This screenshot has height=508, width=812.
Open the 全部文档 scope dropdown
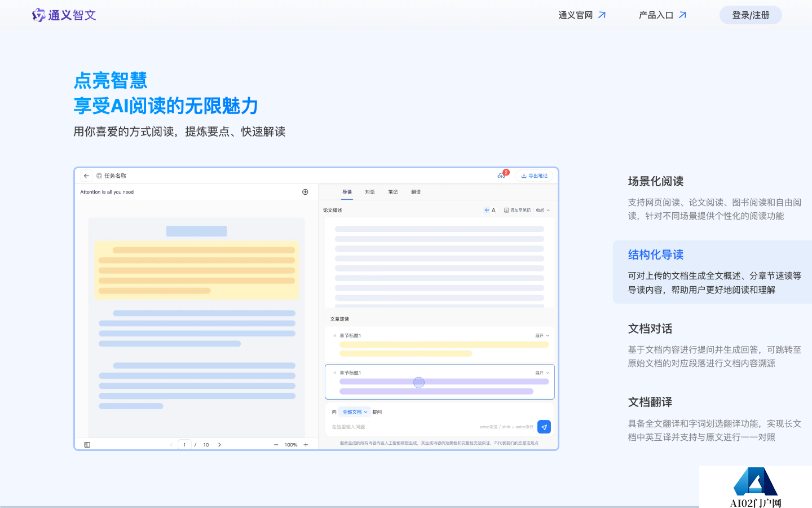click(355, 412)
